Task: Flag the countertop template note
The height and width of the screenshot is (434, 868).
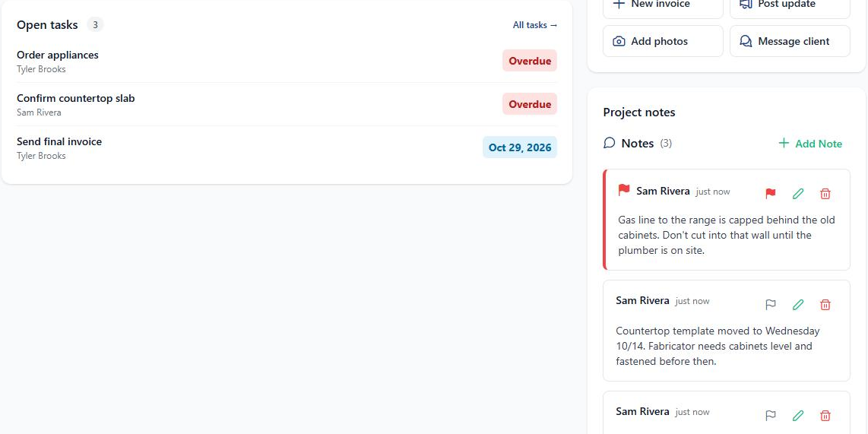Action: [x=771, y=305]
